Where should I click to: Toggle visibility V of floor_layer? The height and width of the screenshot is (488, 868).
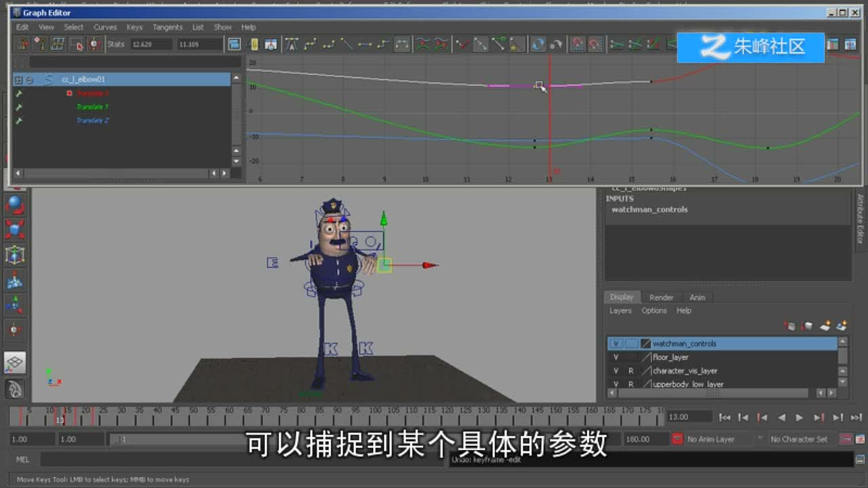[616, 357]
